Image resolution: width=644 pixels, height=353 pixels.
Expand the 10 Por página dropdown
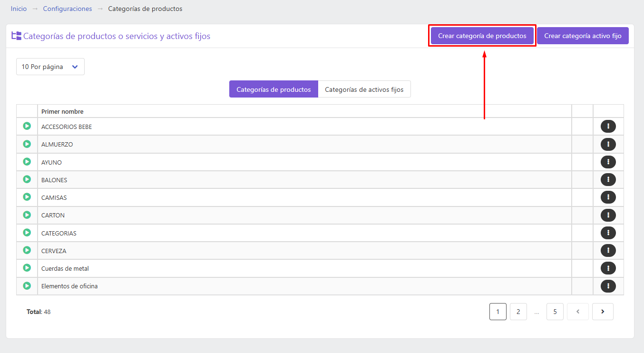point(50,67)
